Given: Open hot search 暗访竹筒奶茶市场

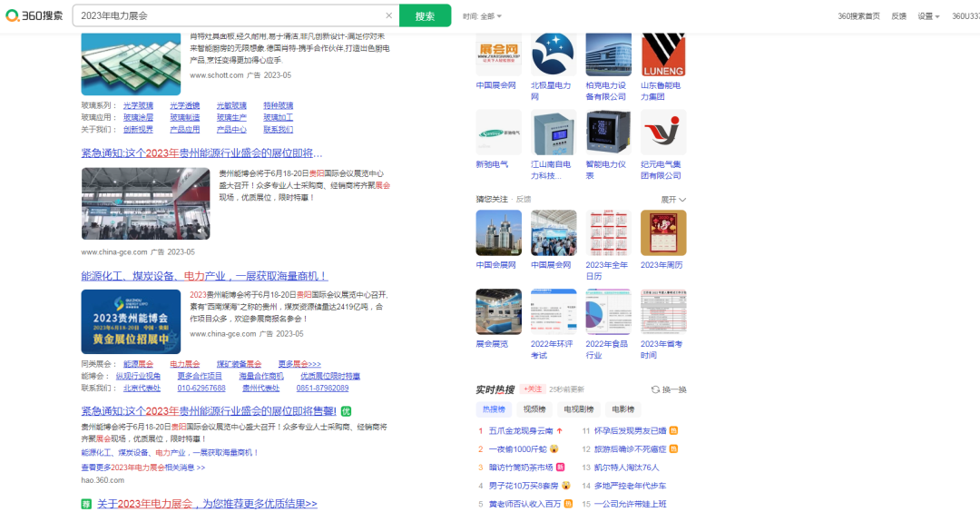Looking at the screenshot, I should coord(521,467).
